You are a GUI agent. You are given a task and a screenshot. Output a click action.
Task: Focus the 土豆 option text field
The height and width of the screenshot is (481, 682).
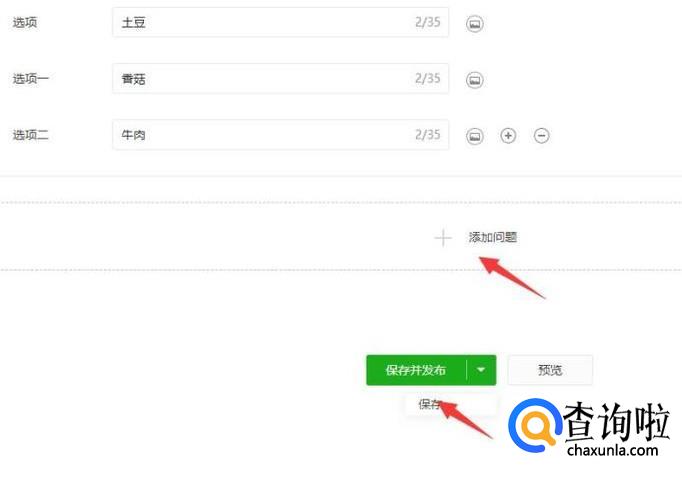point(281,22)
